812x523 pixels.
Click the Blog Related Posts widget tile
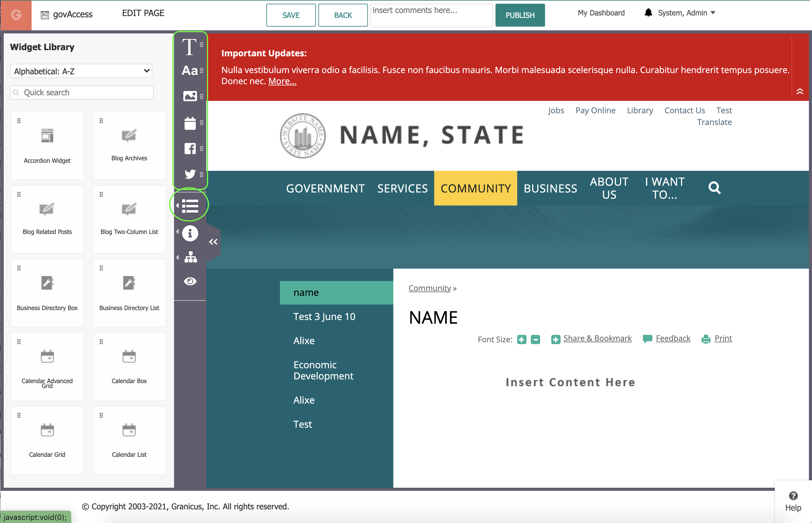pos(47,219)
